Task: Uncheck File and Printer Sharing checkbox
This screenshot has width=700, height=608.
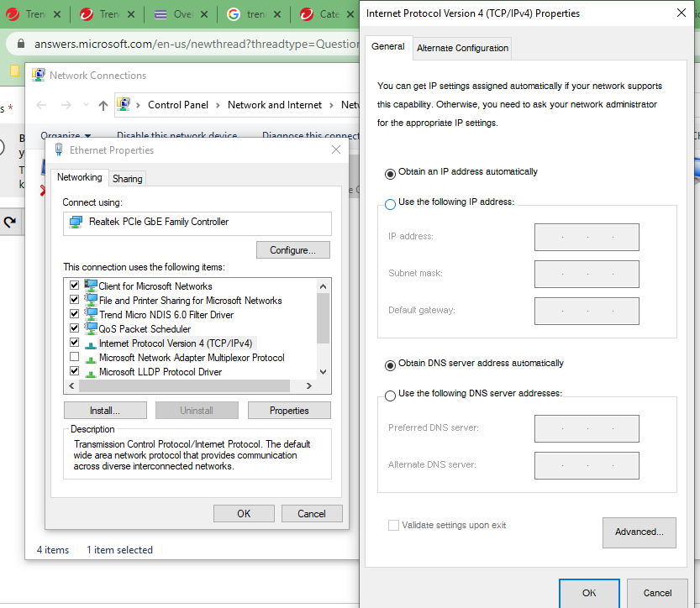Action: (x=75, y=299)
